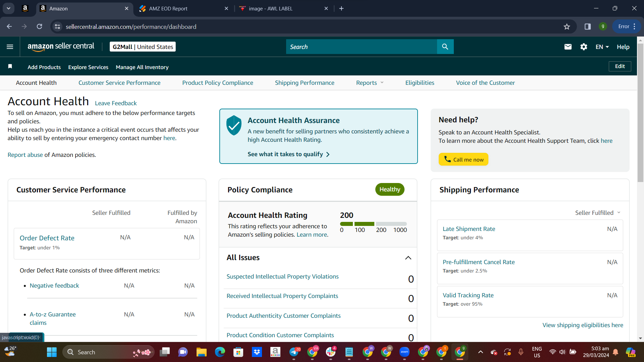Click the Learn more link under Account Health Rating

click(312, 235)
